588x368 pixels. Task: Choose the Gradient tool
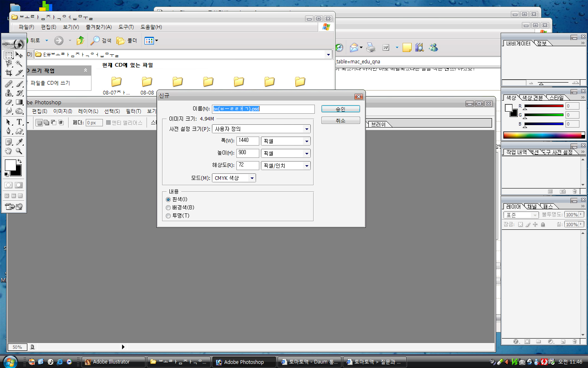[19, 102]
